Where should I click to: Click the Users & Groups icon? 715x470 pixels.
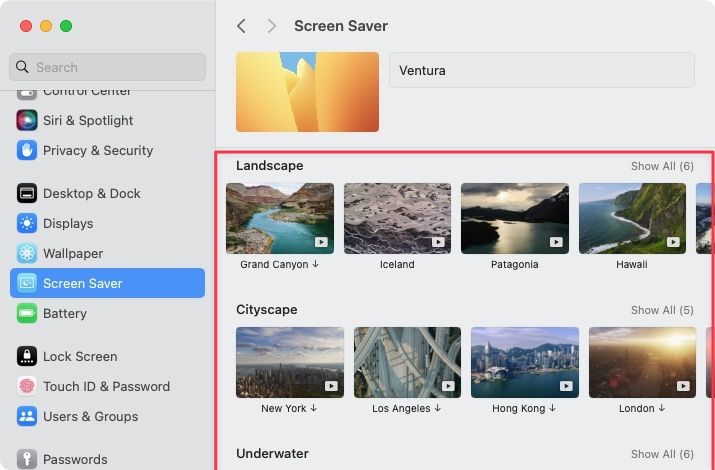click(27, 416)
